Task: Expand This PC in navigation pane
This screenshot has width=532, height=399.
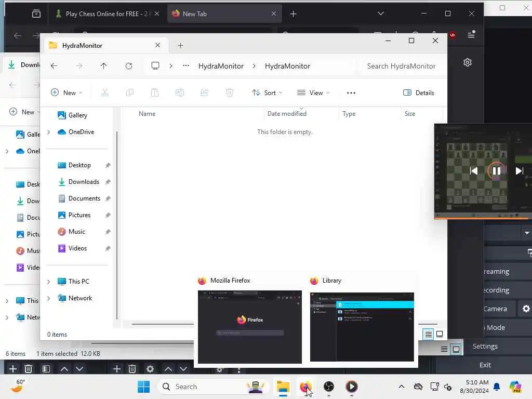Action: click(x=48, y=282)
